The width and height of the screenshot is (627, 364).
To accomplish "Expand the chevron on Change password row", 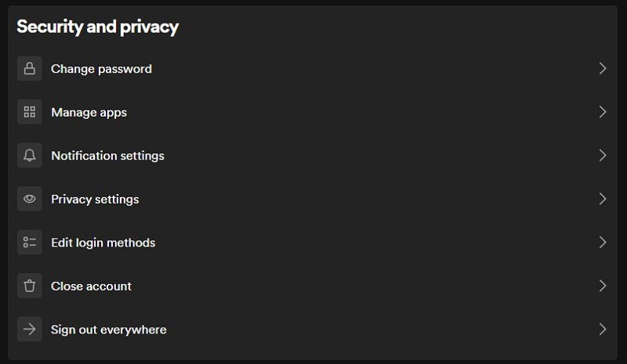I will coord(603,68).
